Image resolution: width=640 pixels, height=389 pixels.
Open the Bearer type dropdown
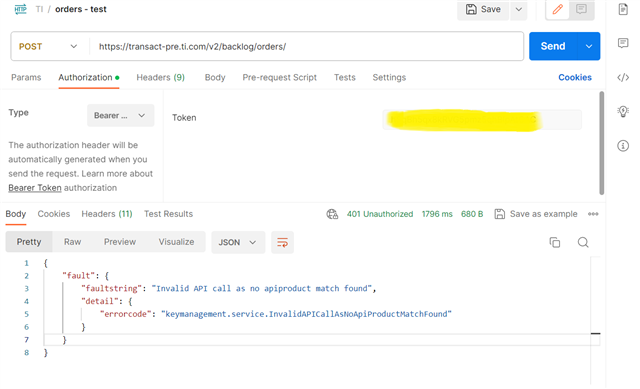[120, 116]
